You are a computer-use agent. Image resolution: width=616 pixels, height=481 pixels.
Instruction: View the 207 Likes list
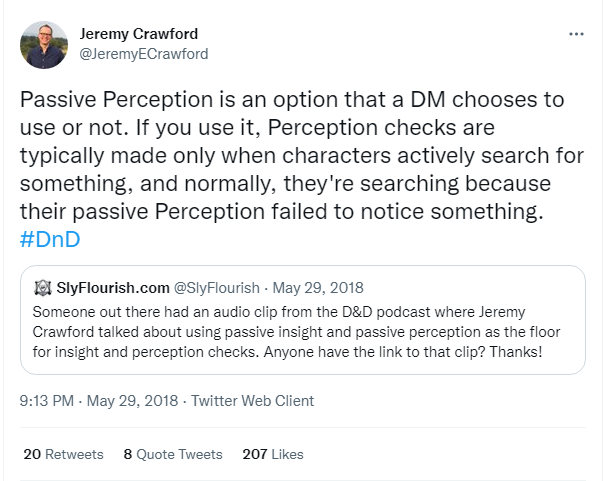(x=272, y=454)
